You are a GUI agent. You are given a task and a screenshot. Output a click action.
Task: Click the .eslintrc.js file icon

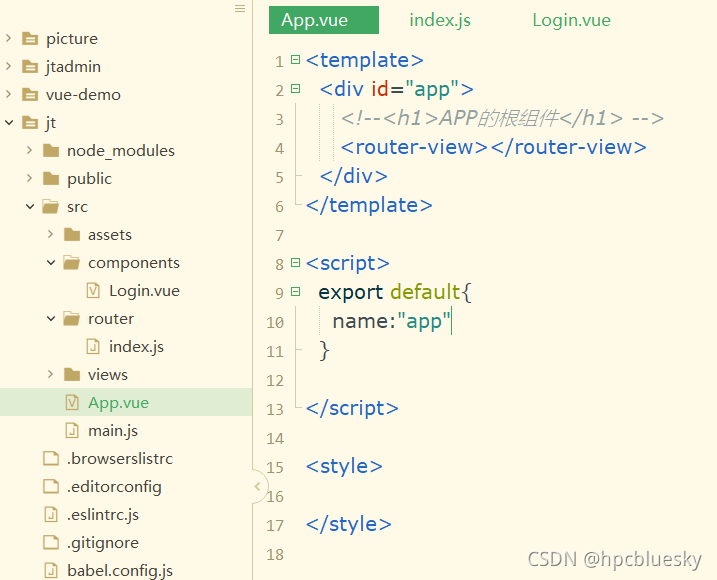(51, 515)
